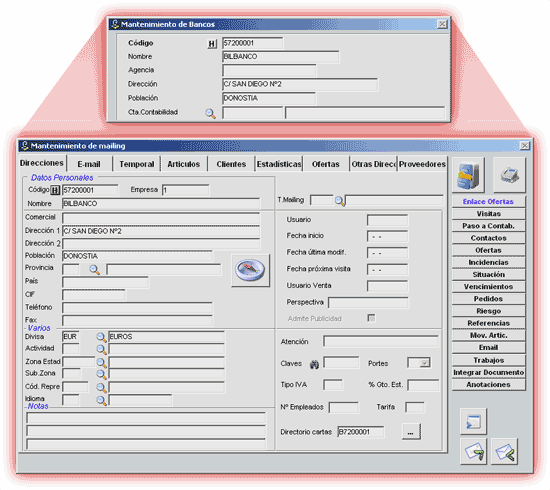Screen dimensions: 550x490
Task: Open the Cód. Repre lookup magnifier
Action: click(101, 388)
